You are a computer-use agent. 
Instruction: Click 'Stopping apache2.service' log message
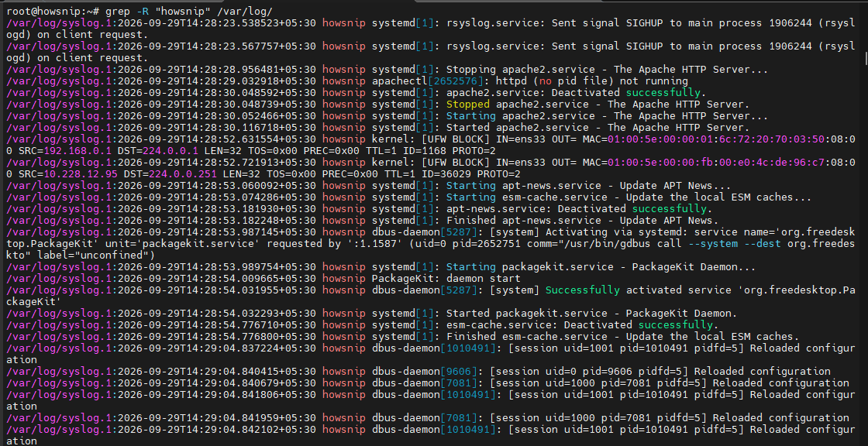(608, 69)
